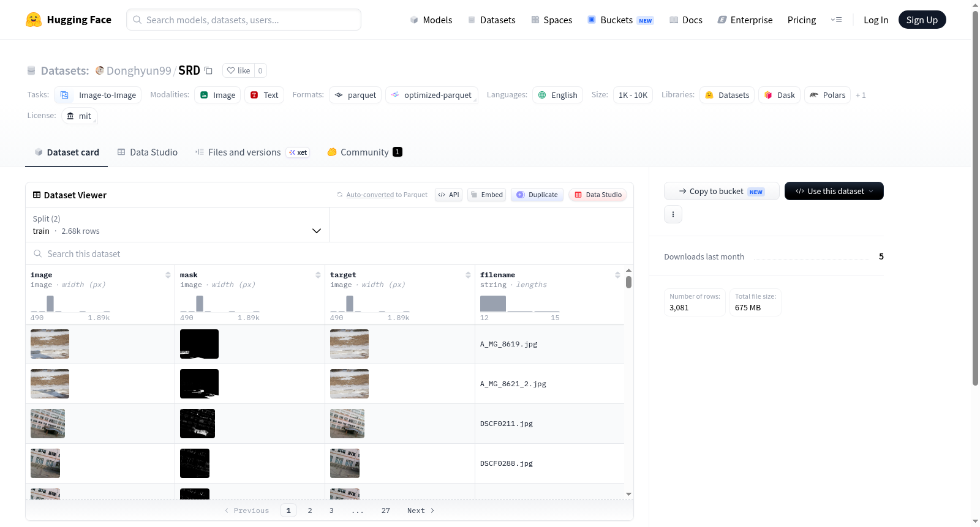
Task: Click the sort icon on the mask column
Action: [318, 275]
